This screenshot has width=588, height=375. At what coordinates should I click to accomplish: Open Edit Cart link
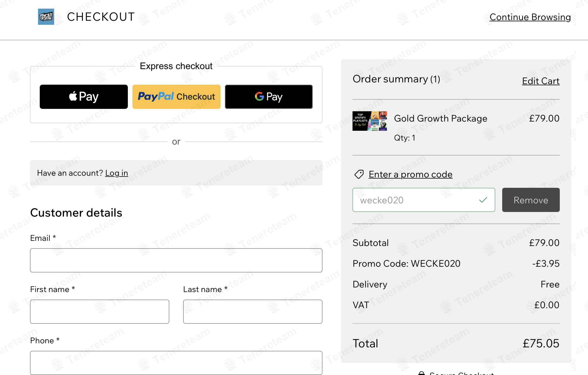541,81
